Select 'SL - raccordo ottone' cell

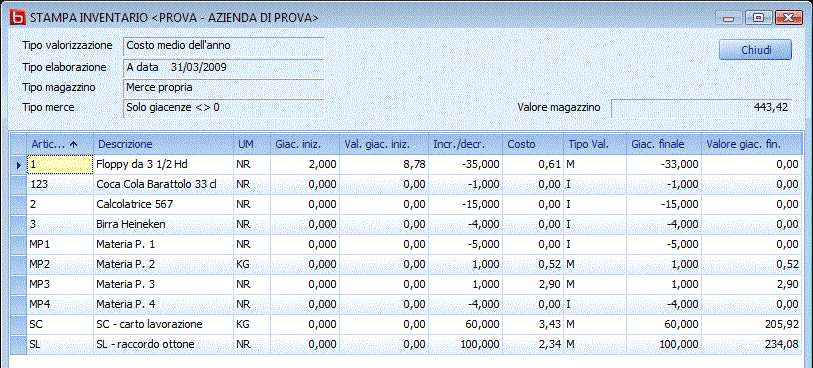click(x=163, y=344)
